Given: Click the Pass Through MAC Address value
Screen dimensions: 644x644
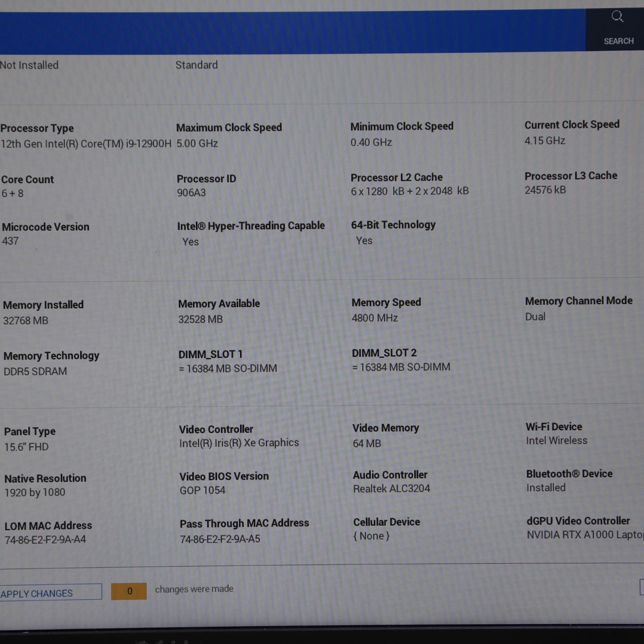Looking at the screenshot, I should point(220,539).
